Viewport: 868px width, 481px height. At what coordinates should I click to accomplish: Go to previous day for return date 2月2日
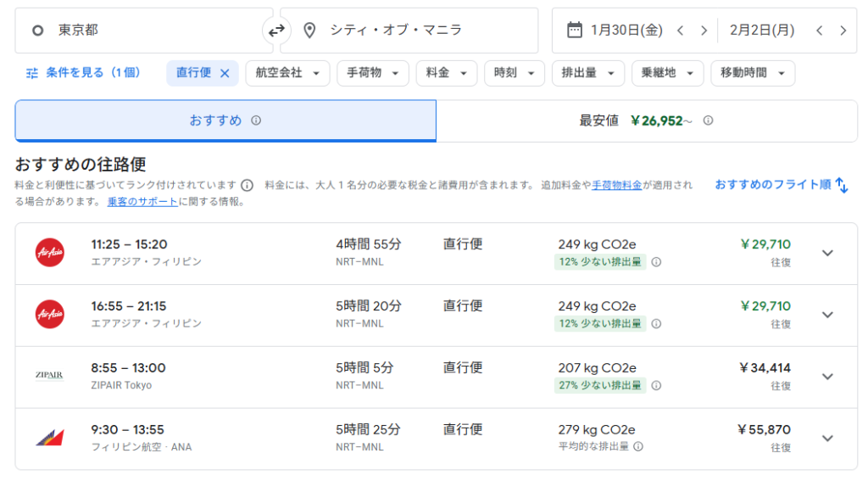819,31
